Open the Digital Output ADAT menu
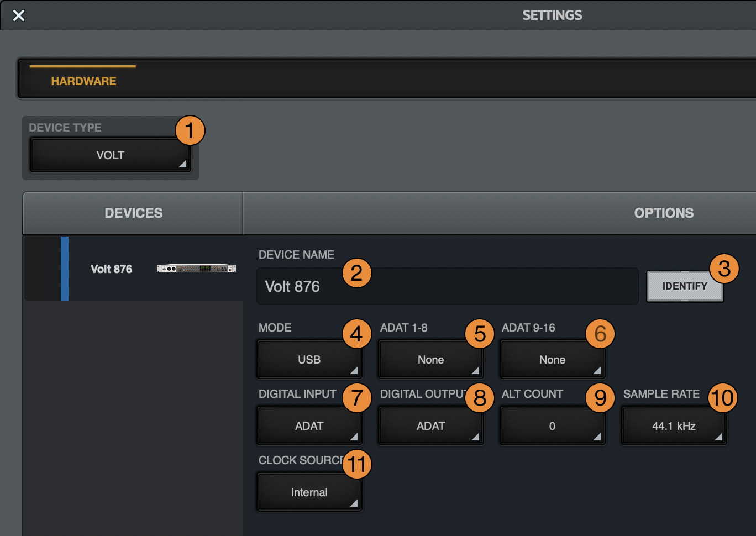Screen dimensions: 756x536 [x=430, y=426]
